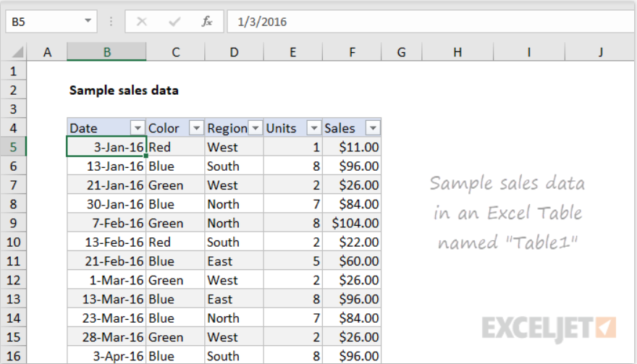Select row 2 header
Viewport: 637px width, 364px height.
pos(14,90)
